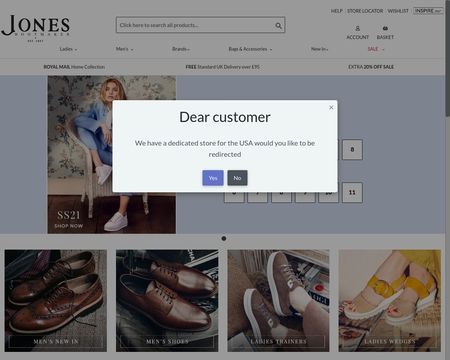
Task: Expand the SALE menu
Action: tap(376, 49)
